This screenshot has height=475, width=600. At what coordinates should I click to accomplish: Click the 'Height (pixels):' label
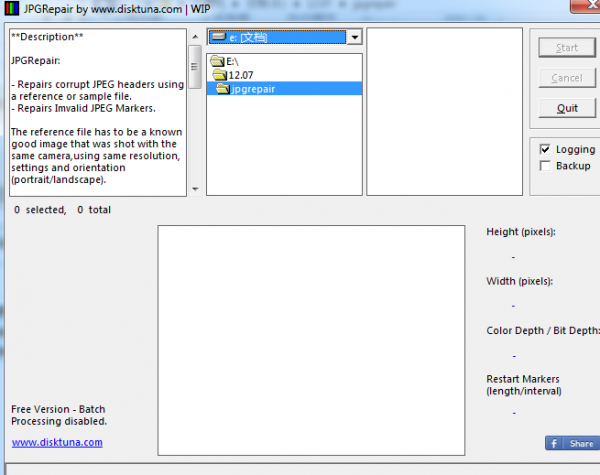click(x=521, y=232)
